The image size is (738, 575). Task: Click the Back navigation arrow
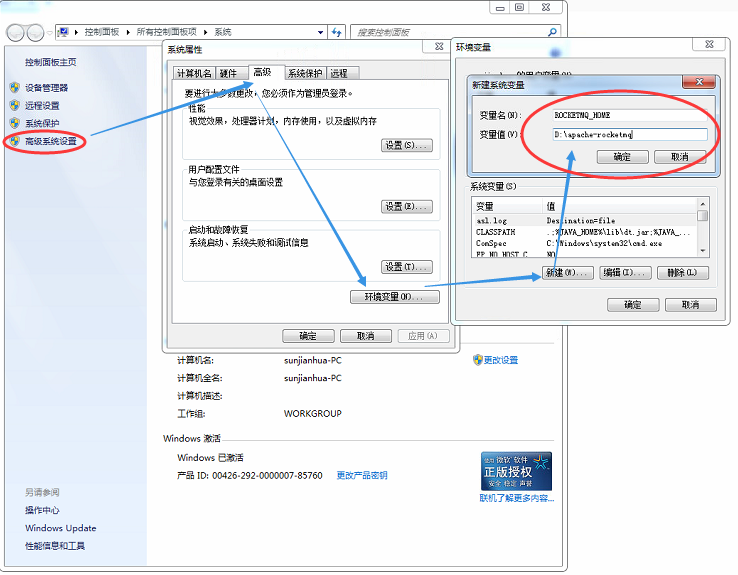pyautogui.click(x=15, y=33)
